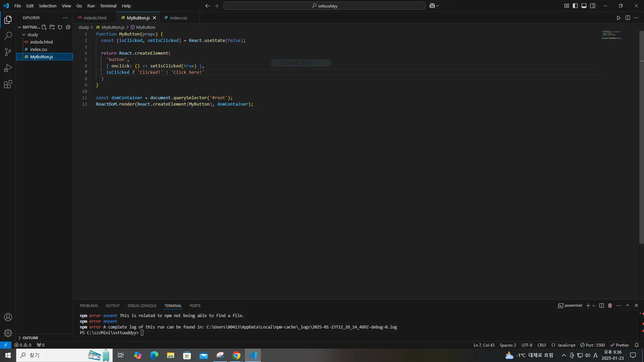Switch to the Problems panel tab
644x362 pixels.
pyautogui.click(x=89, y=306)
